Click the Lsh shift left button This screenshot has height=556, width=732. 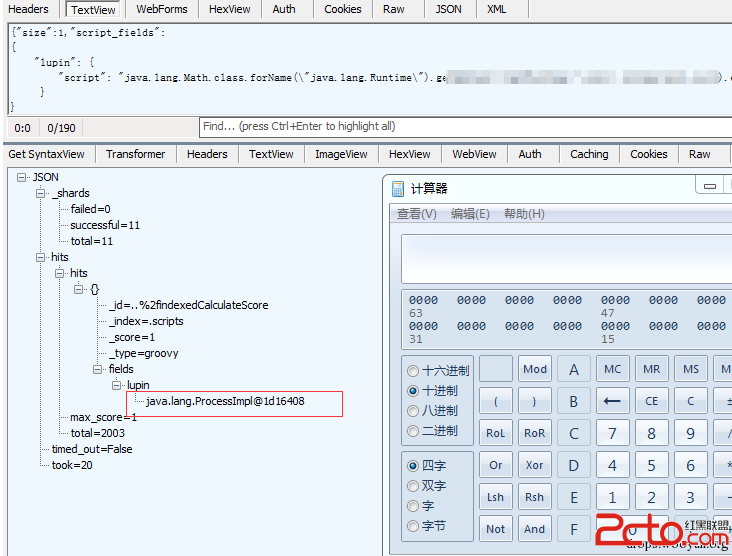pos(495,497)
